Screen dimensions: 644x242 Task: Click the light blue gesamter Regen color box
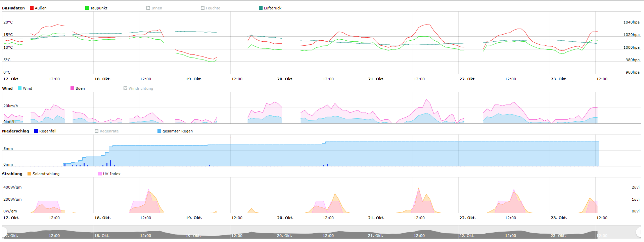159,131
